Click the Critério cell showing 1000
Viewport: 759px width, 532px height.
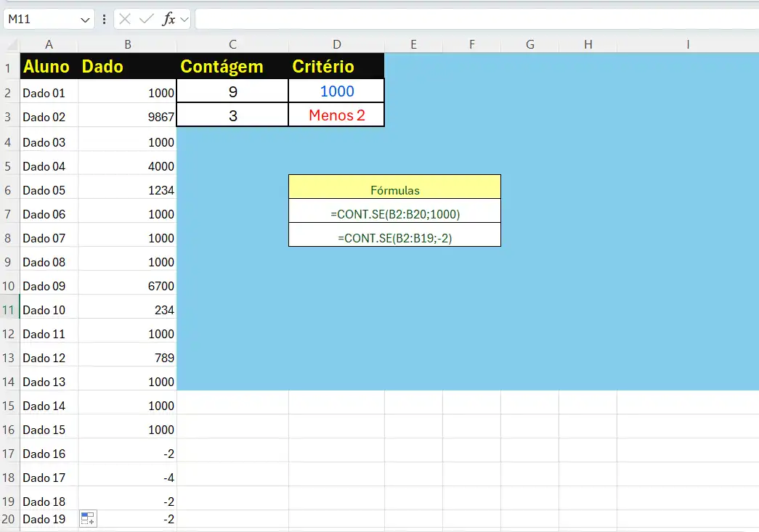tap(336, 91)
